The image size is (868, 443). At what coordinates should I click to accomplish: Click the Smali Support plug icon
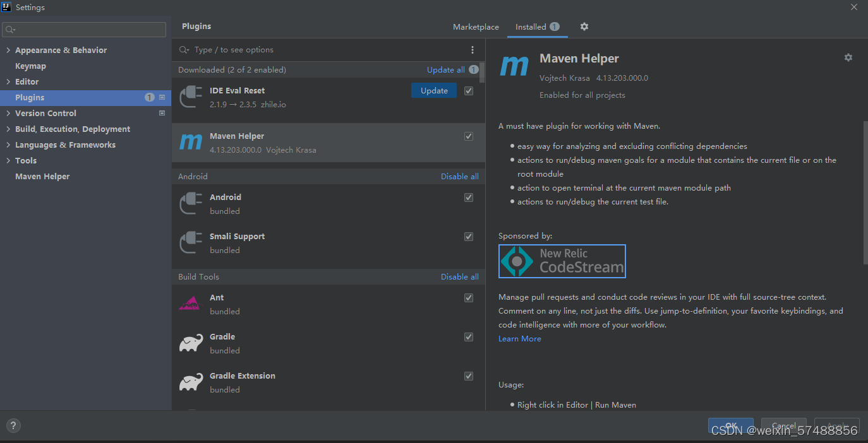[191, 243]
